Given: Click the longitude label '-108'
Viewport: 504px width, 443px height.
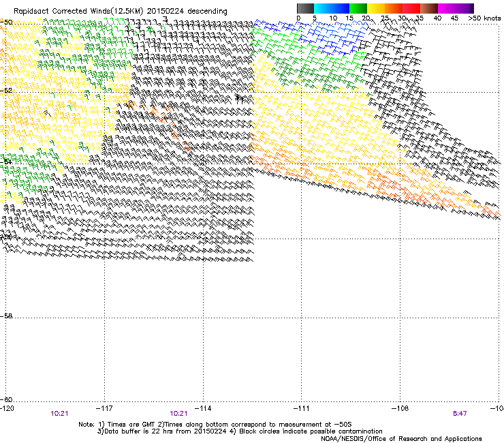Looking at the screenshot, I should point(400,408).
